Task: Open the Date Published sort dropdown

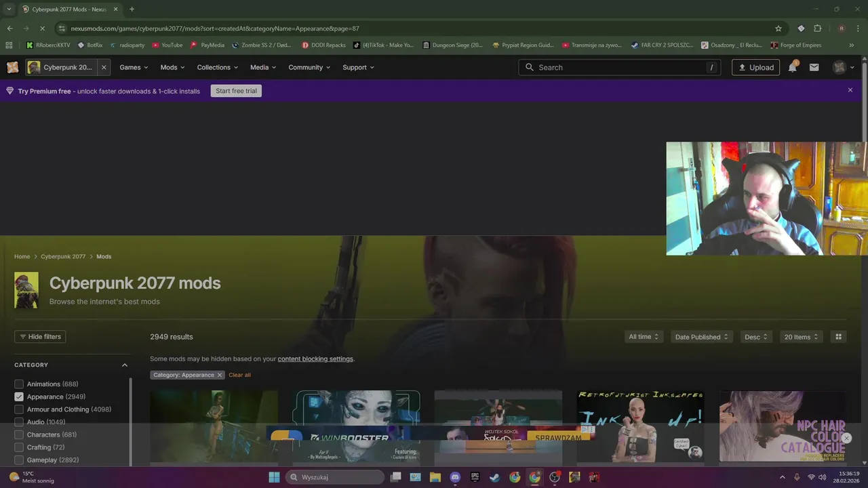Action: coord(701,337)
